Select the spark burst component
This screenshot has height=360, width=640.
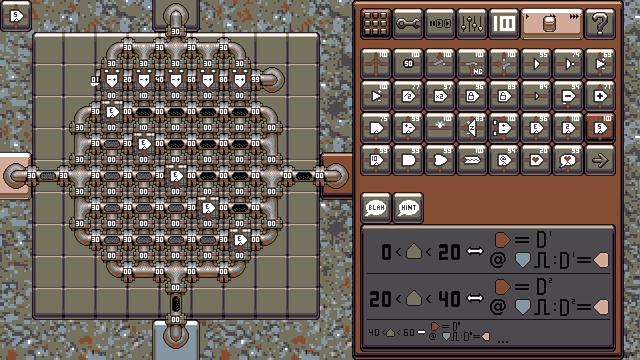coord(440,127)
